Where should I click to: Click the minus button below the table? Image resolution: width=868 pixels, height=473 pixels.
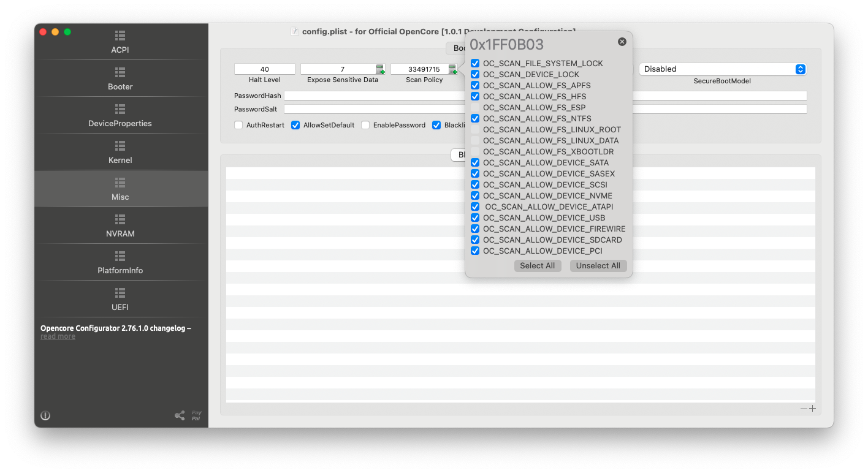coord(804,409)
